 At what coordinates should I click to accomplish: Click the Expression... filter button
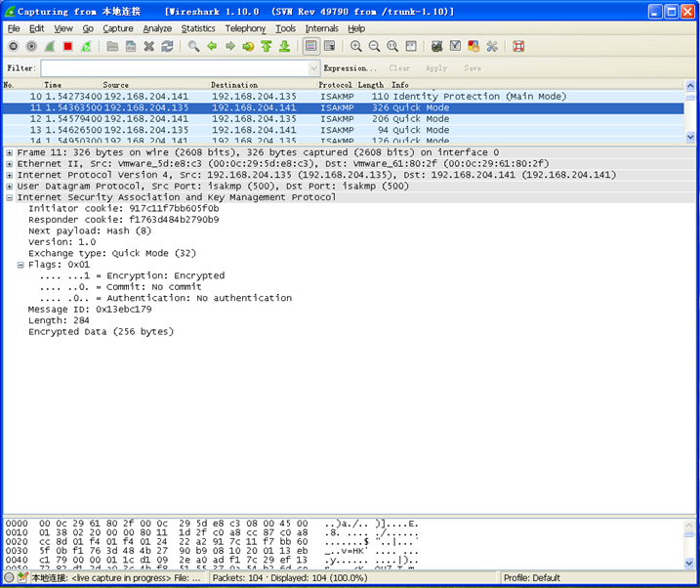(350, 68)
